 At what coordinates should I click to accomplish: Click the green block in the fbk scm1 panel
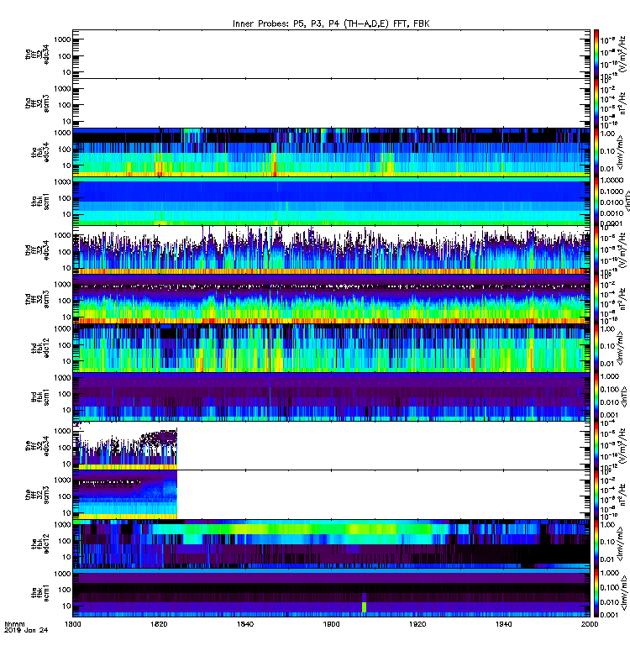click(365, 606)
